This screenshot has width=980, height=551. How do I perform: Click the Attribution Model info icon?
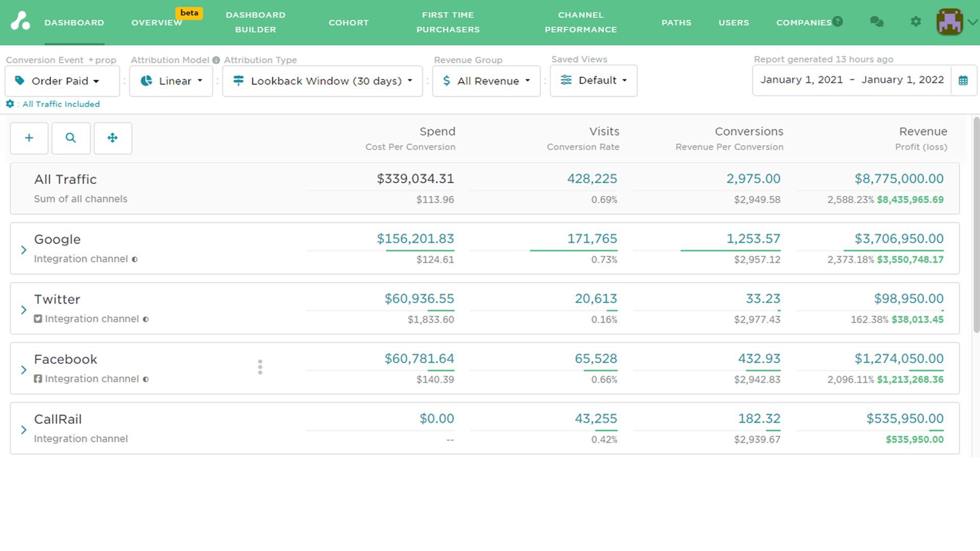tap(216, 60)
